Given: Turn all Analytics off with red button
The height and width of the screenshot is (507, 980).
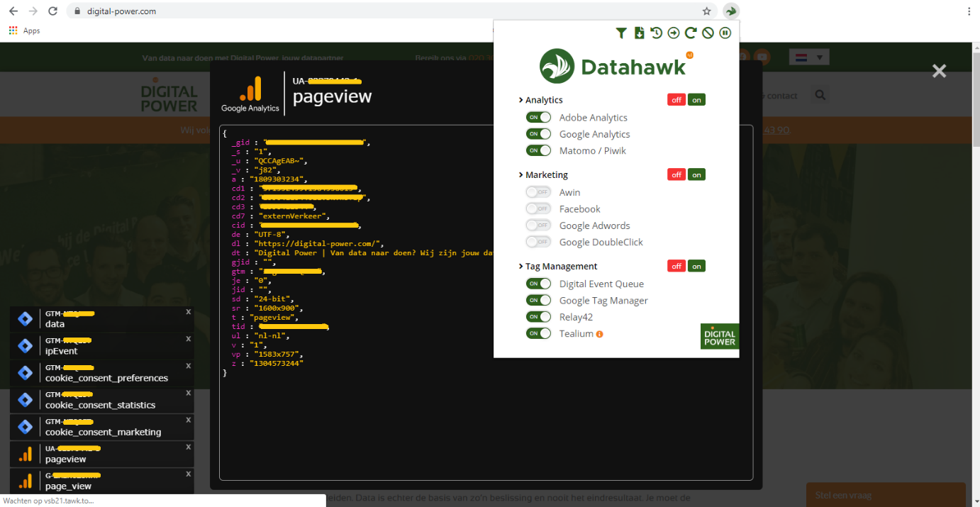Looking at the screenshot, I should pos(676,100).
